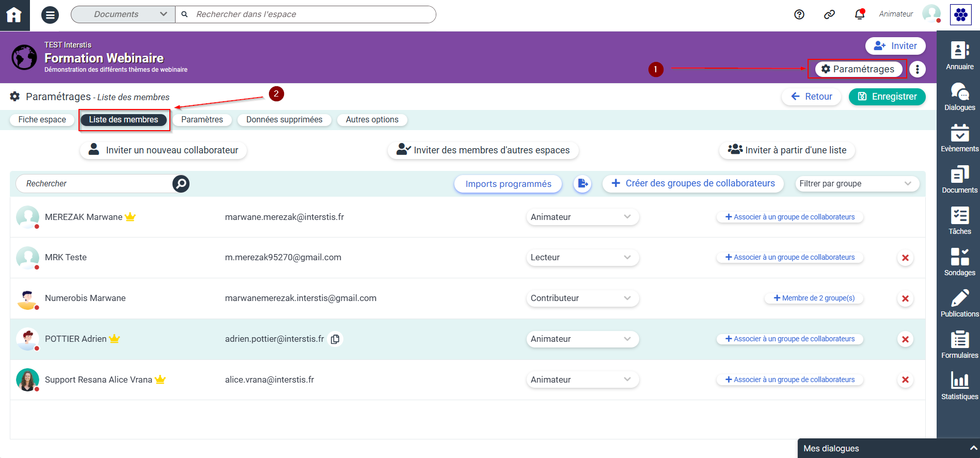Screen dimensions: 980x458
Task: Open the Annuaire sidebar icon
Action: point(959,56)
